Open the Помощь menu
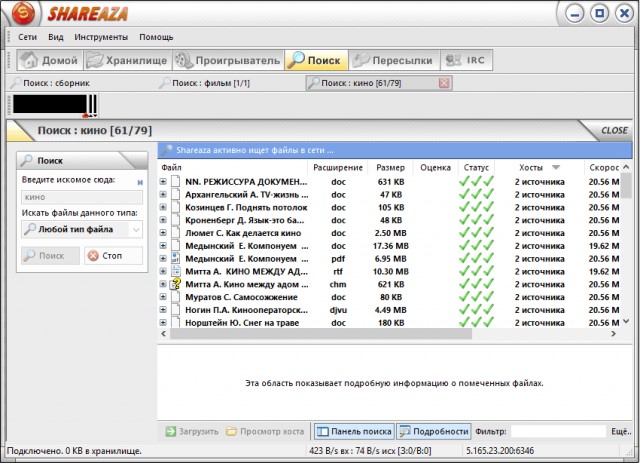This screenshot has width=640, height=463. 156,37
